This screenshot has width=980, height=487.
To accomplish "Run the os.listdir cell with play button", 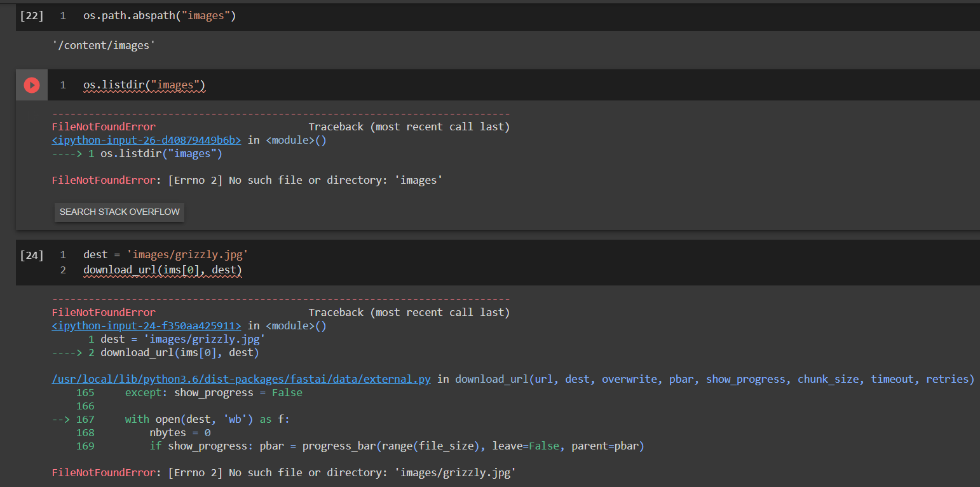I will (x=31, y=85).
